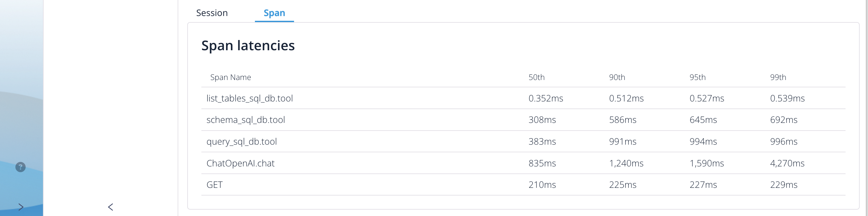Click the Span latencies heading
This screenshot has width=868, height=216.
pyautogui.click(x=248, y=45)
